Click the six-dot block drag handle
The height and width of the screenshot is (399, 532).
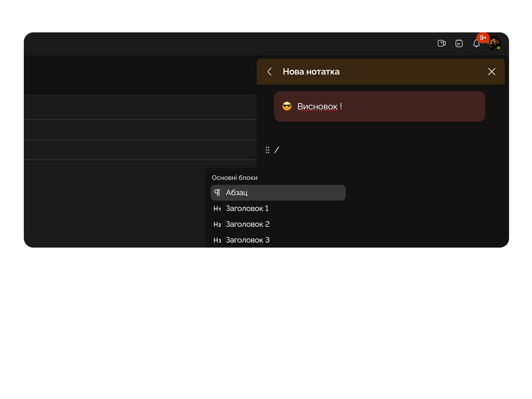pos(267,150)
